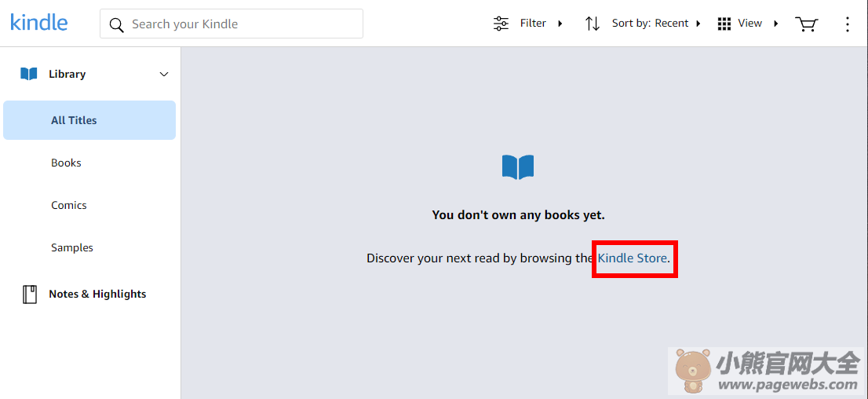
Task: Go to Samples category
Action: pos(72,247)
